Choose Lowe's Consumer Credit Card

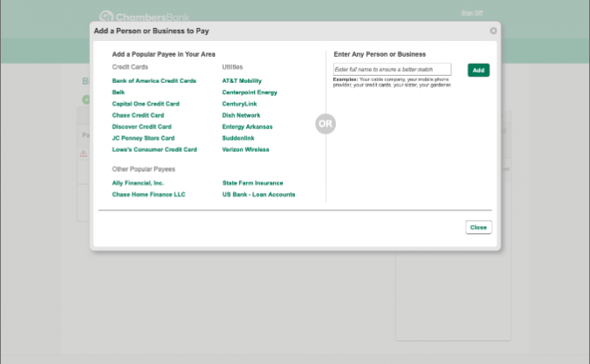(x=154, y=149)
